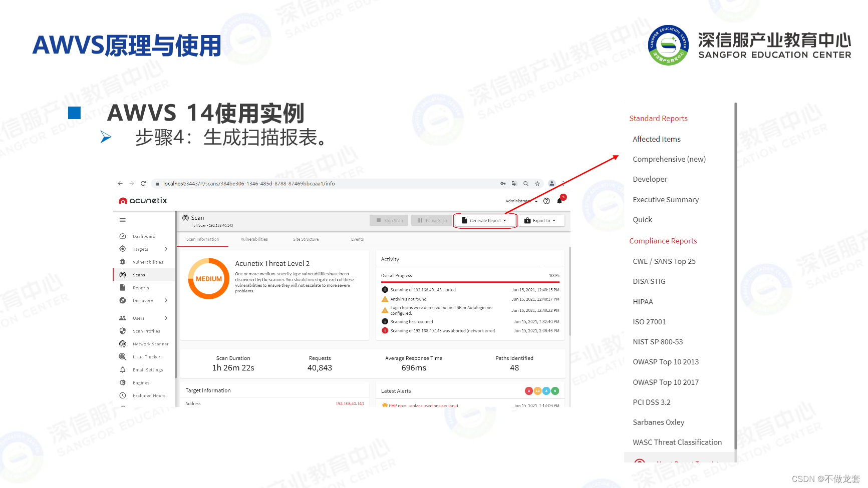Screen dimensions: 868x488
Task: Switch to Site Structure tab
Action: point(306,239)
